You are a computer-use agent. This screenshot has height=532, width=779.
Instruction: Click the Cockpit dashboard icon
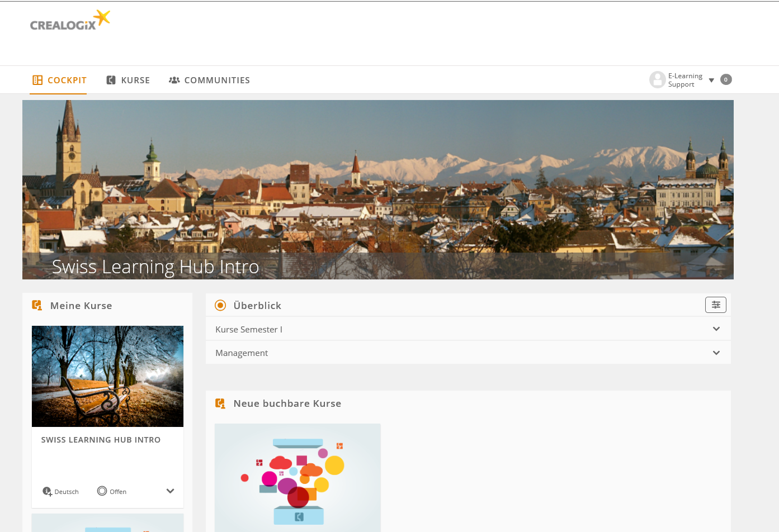click(37, 80)
